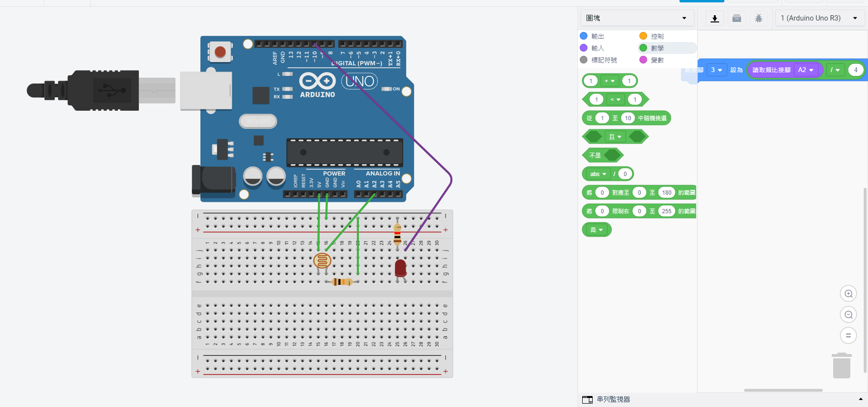Open the 串列監視器 serial monitor
868x407 pixels.
point(613,399)
